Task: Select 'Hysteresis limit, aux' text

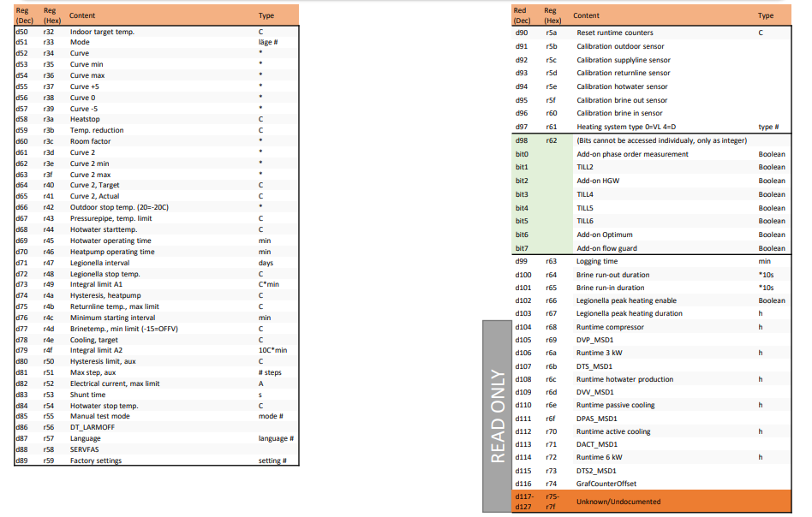Action: click(x=103, y=361)
